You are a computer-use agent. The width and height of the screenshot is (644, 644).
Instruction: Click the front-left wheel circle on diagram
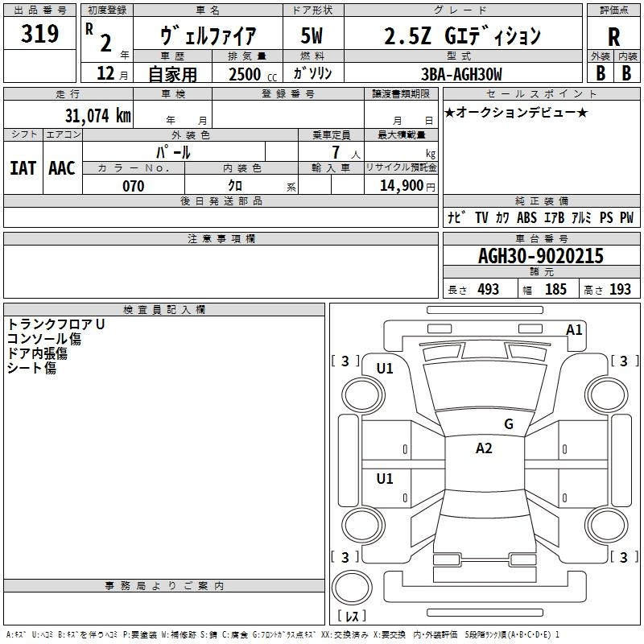(363, 395)
